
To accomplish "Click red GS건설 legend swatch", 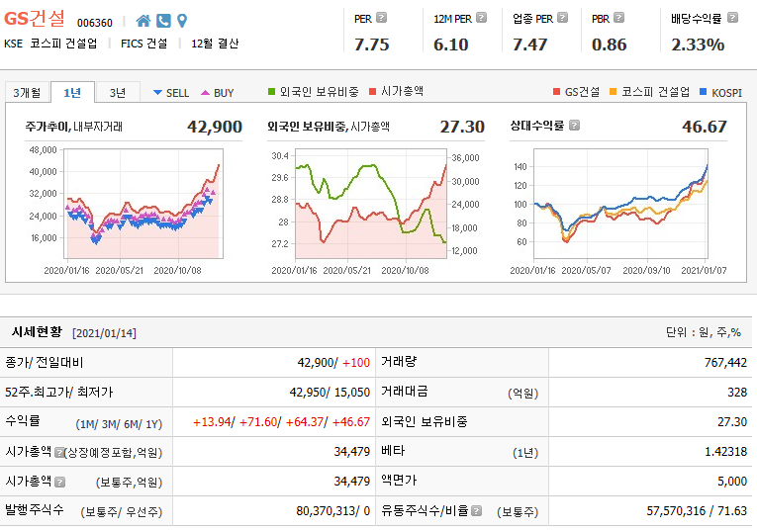I will (557, 92).
